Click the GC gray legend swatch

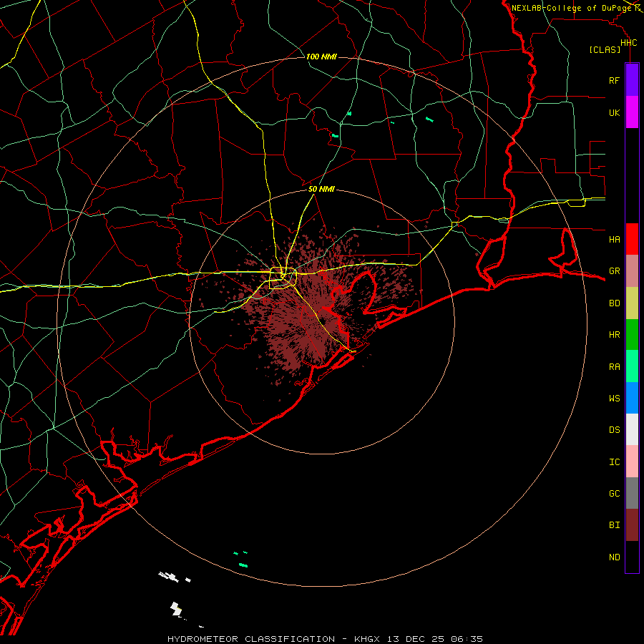point(632,493)
